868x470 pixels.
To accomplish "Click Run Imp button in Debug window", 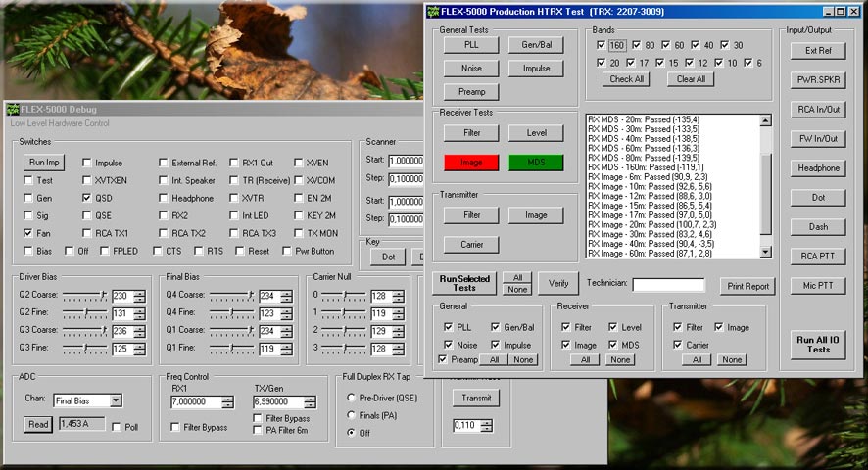I will pyautogui.click(x=44, y=163).
